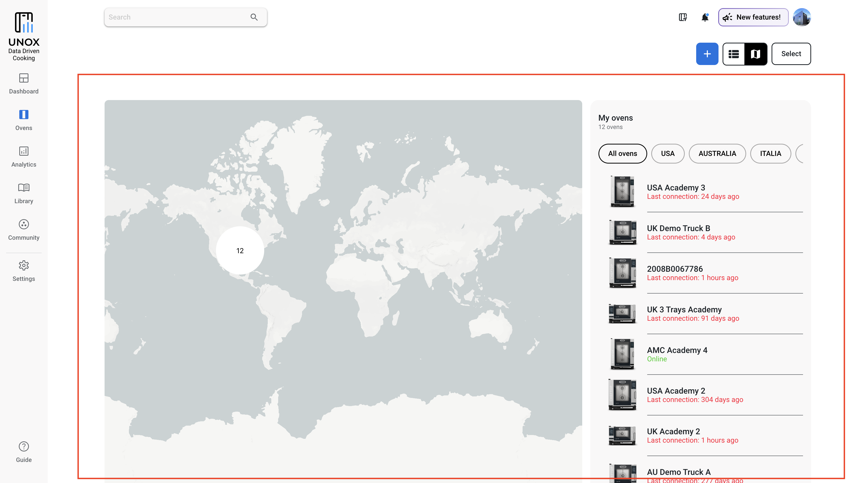Image resolution: width=868 pixels, height=483 pixels.
Task: Click the Select button
Action: (791, 54)
